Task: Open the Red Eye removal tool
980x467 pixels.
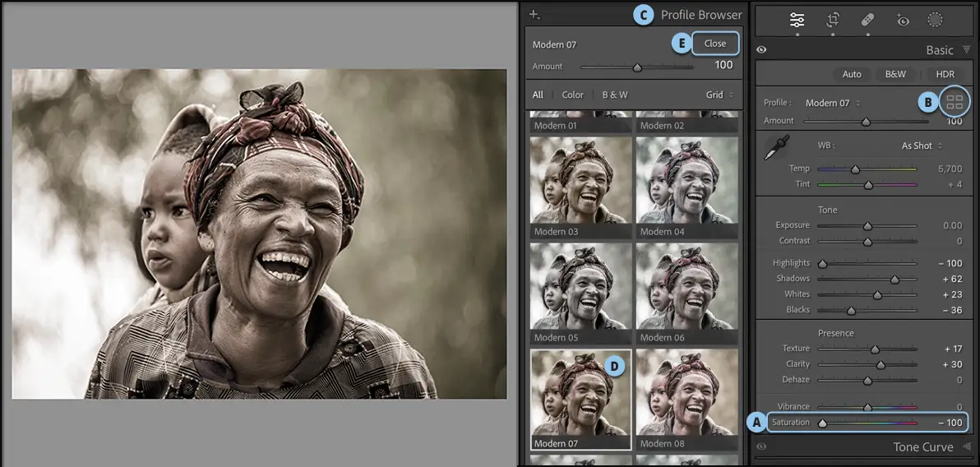Action: (903, 21)
